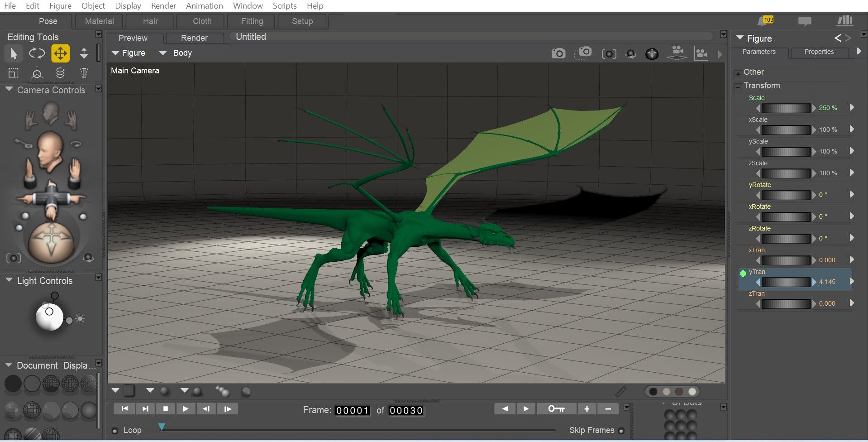The width and height of the screenshot is (868, 442).
Task: Stop the animation playback
Action: pyautogui.click(x=166, y=409)
